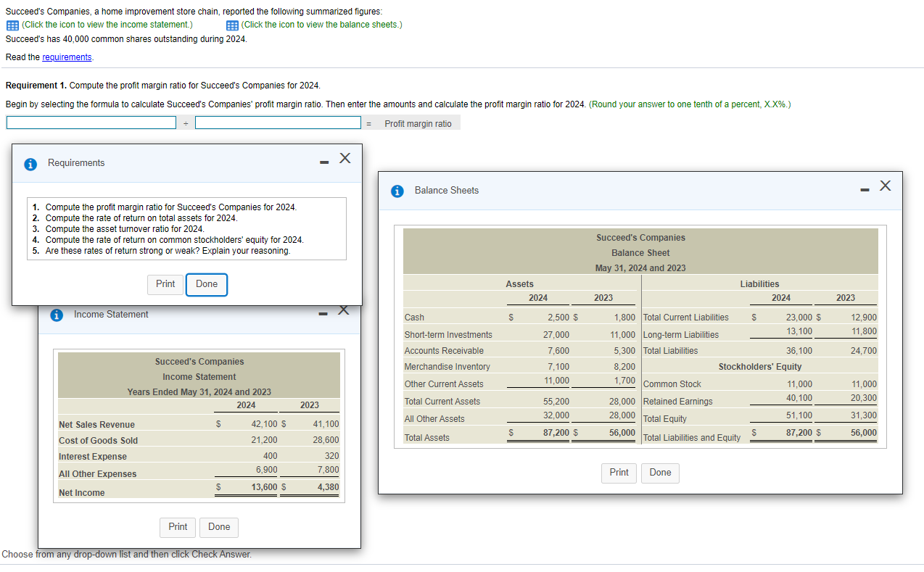Viewport: 924px width, 572px height.
Task: Click Done in the Balance Sheets dialog
Action: click(661, 473)
